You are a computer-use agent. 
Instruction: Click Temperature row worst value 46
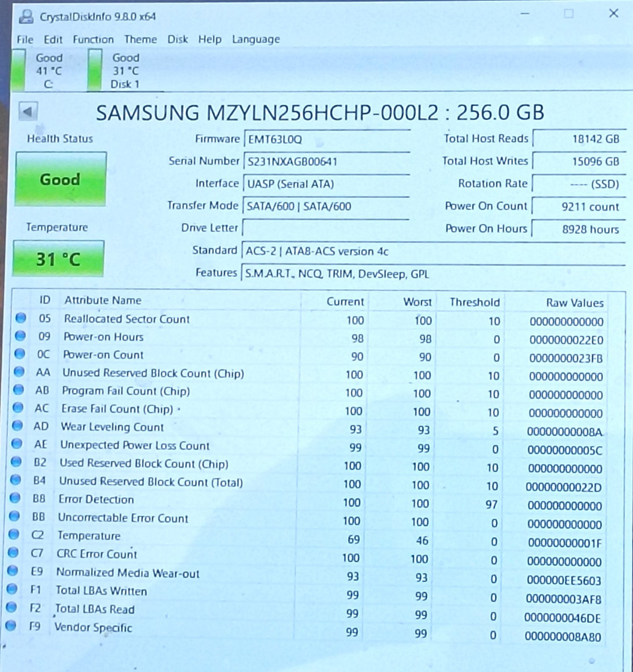point(422,541)
